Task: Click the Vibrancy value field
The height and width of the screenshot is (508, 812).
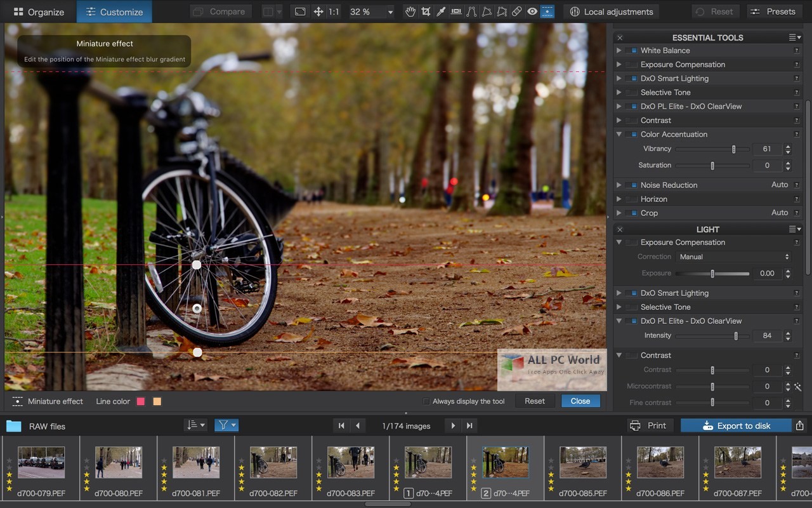Action: click(x=768, y=149)
